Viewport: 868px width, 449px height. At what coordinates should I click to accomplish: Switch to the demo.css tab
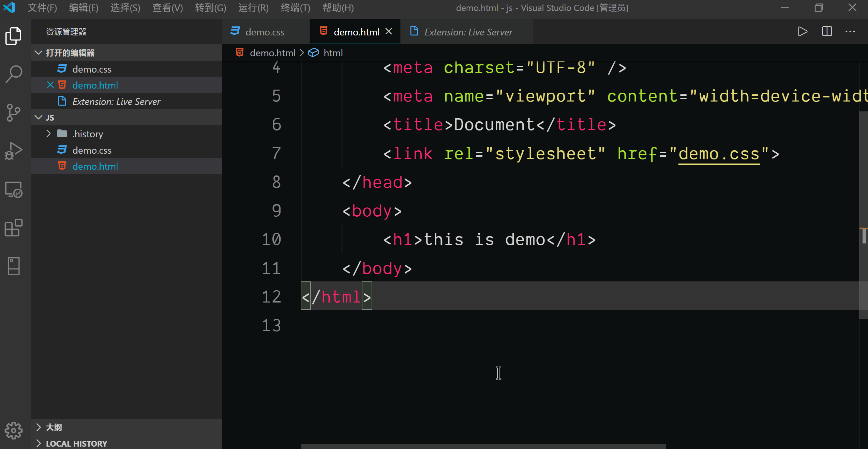click(265, 32)
